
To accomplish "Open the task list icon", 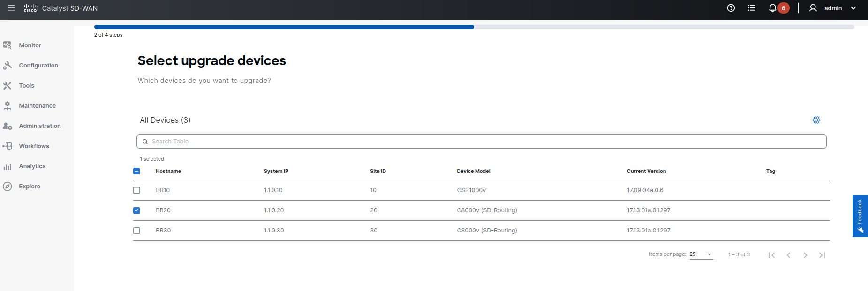I will click(751, 8).
